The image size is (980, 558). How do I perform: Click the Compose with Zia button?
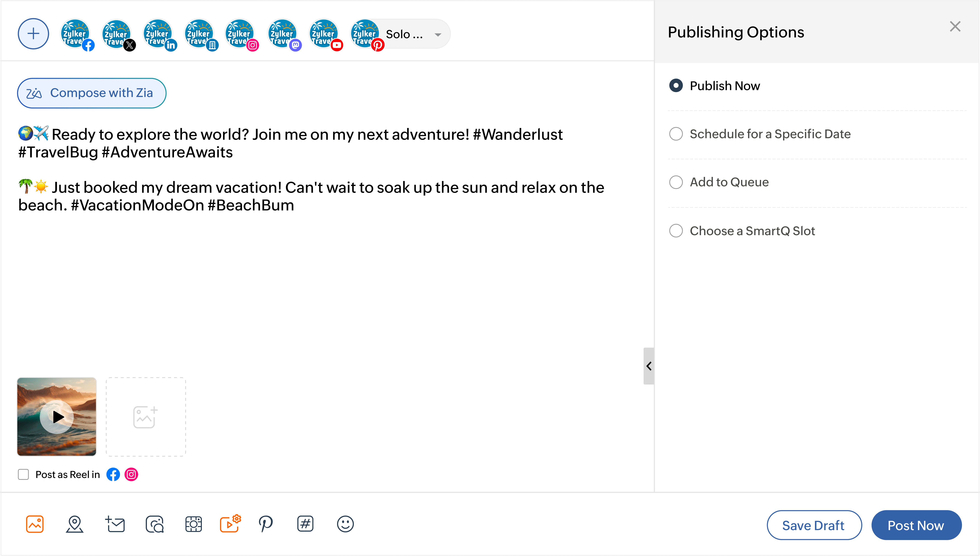(92, 93)
